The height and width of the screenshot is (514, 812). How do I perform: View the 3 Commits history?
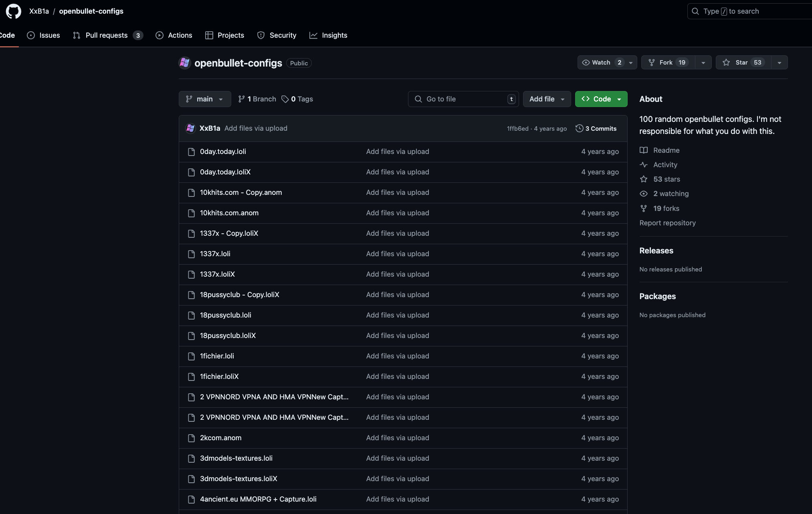(x=596, y=128)
